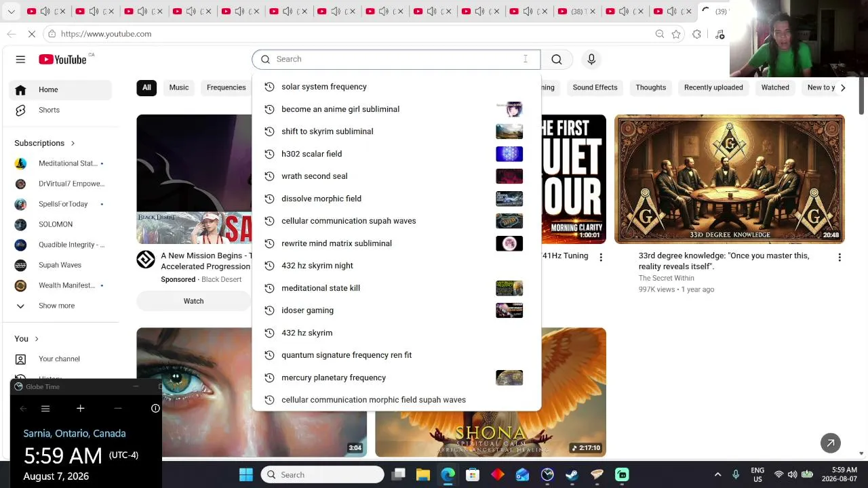Image resolution: width=868 pixels, height=488 pixels.
Task: Open Microsoft Store from the taskbar
Action: [x=473, y=474]
